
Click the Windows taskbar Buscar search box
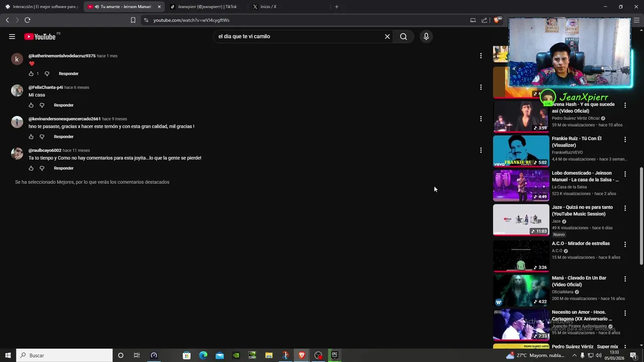[x=64, y=355]
